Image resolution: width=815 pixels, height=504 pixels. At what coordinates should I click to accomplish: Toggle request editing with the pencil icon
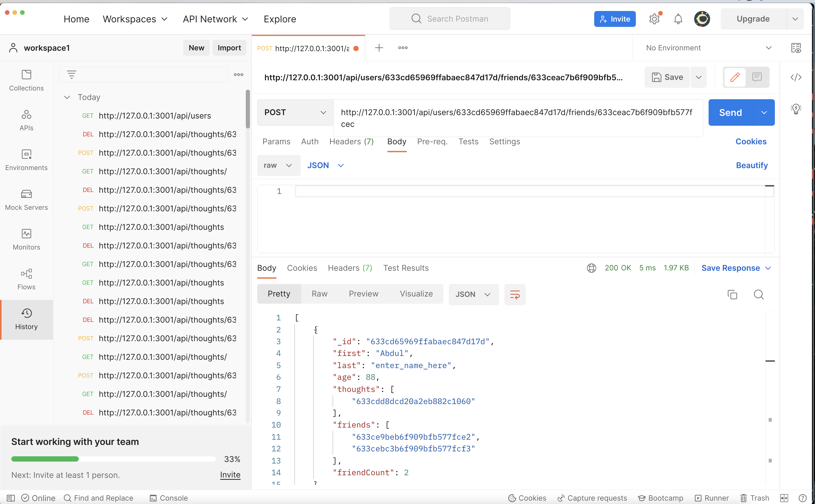735,77
